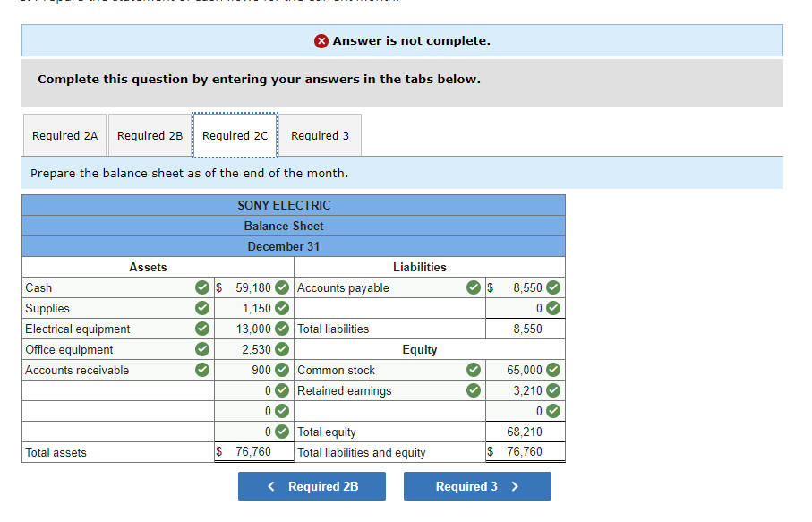This screenshot has height=522, width=812.
Task: Select the Retained earnings account cell
Action: (x=389, y=390)
